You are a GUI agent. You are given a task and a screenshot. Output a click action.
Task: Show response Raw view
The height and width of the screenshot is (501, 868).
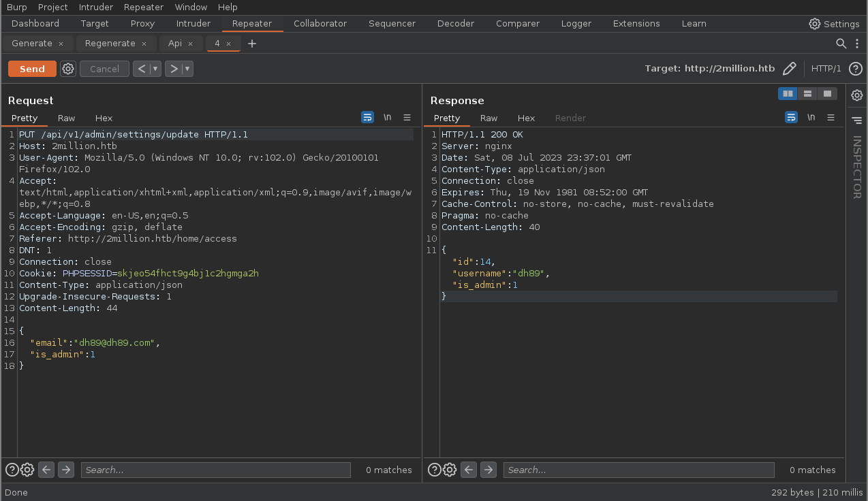489,118
